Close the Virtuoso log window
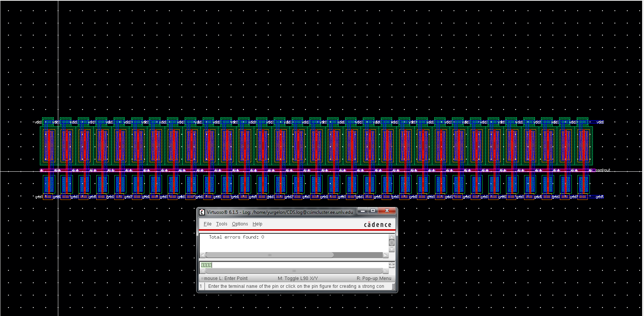 (x=386, y=211)
